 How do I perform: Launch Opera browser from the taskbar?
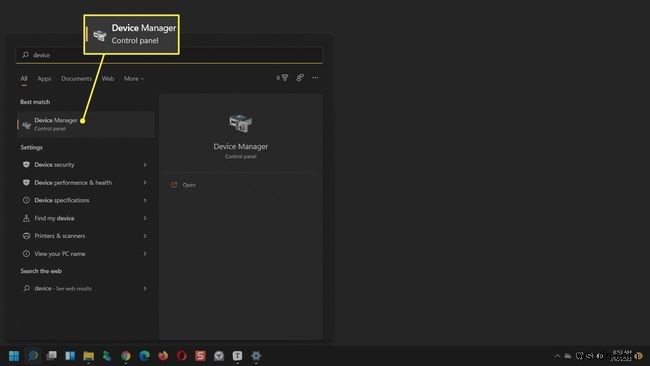(x=182, y=356)
